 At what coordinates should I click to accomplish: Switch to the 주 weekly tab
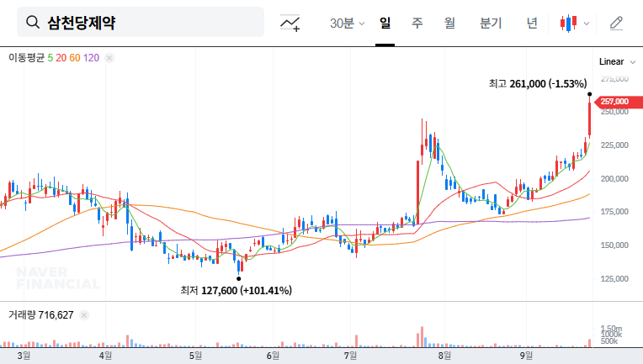click(417, 23)
